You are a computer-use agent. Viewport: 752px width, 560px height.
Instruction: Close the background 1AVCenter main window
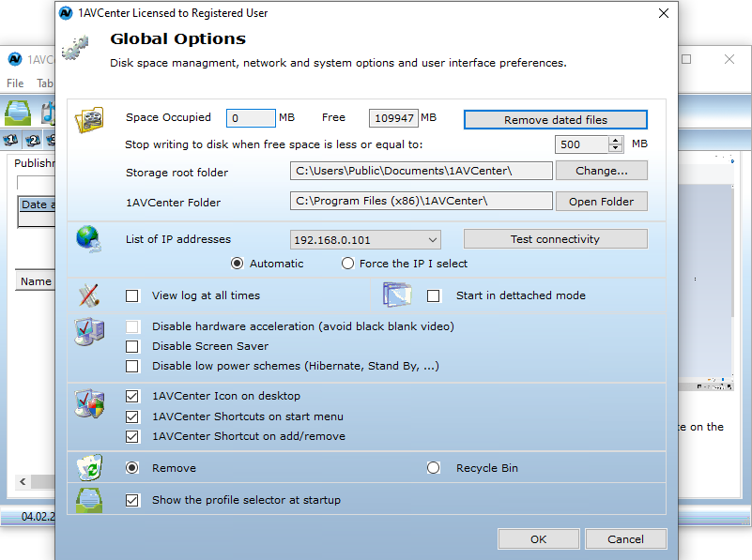click(x=729, y=59)
